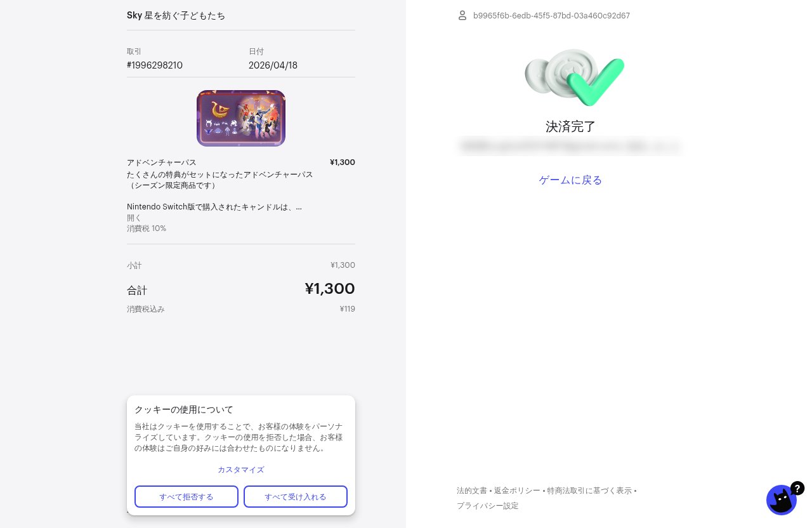Screen dimensions: 812x528
Task: Click the Sky 星を紡ぐ子どもたち title
Action: pyautogui.click(x=176, y=15)
